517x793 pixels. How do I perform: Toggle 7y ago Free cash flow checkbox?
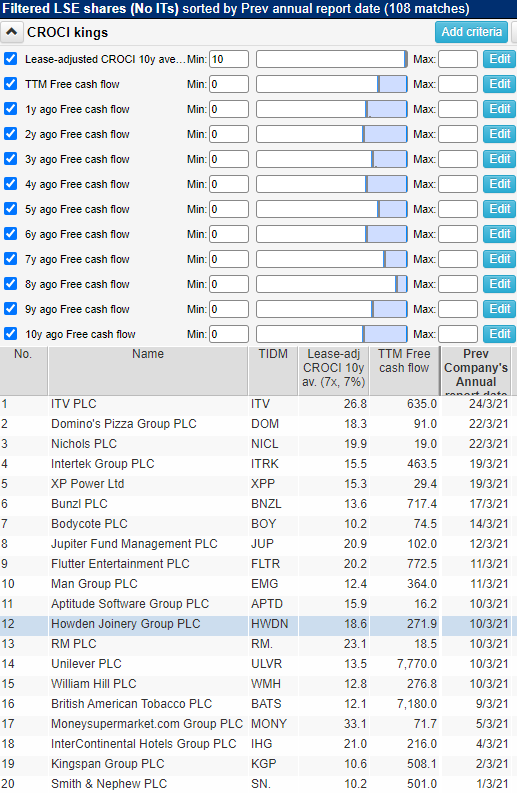tap(11, 259)
